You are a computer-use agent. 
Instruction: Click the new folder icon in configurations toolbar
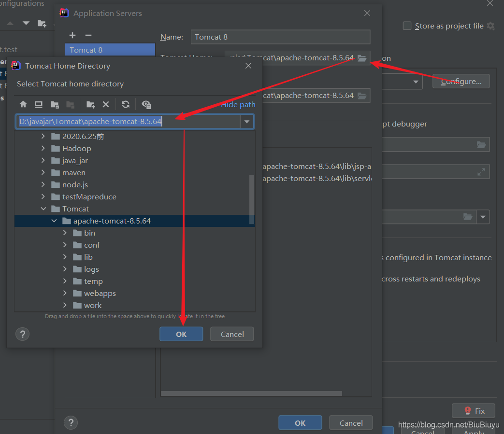pyautogui.click(x=42, y=24)
